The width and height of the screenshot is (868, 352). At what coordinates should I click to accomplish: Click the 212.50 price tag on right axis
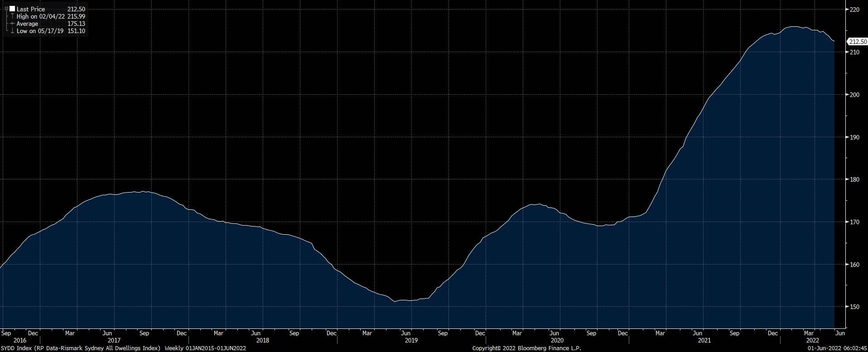coord(858,42)
